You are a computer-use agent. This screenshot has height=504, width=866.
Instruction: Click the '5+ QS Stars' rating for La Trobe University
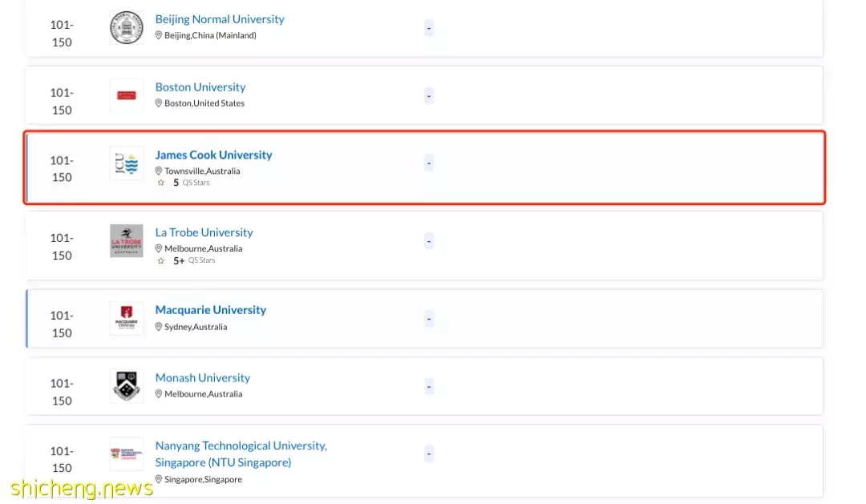tap(194, 260)
